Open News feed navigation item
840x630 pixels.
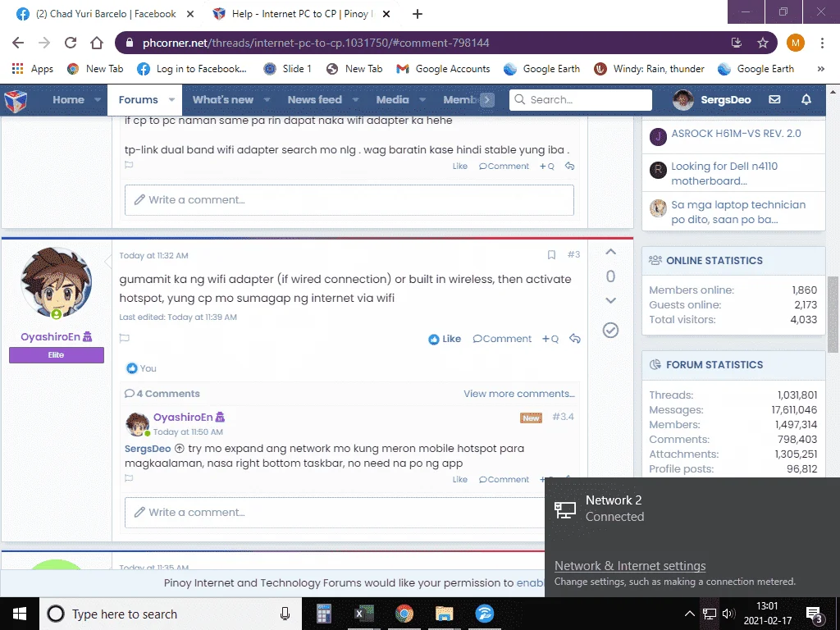click(x=314, y=99)
